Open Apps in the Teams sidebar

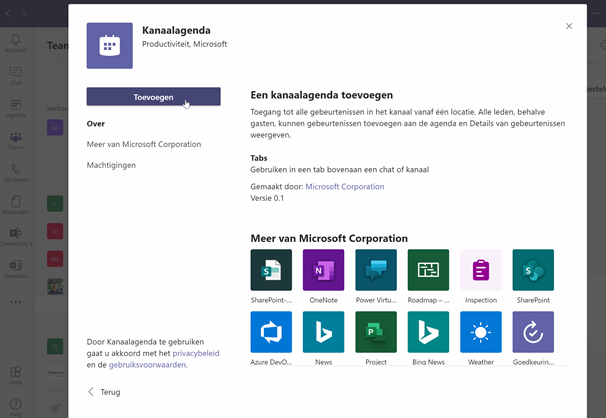point(15,376)
